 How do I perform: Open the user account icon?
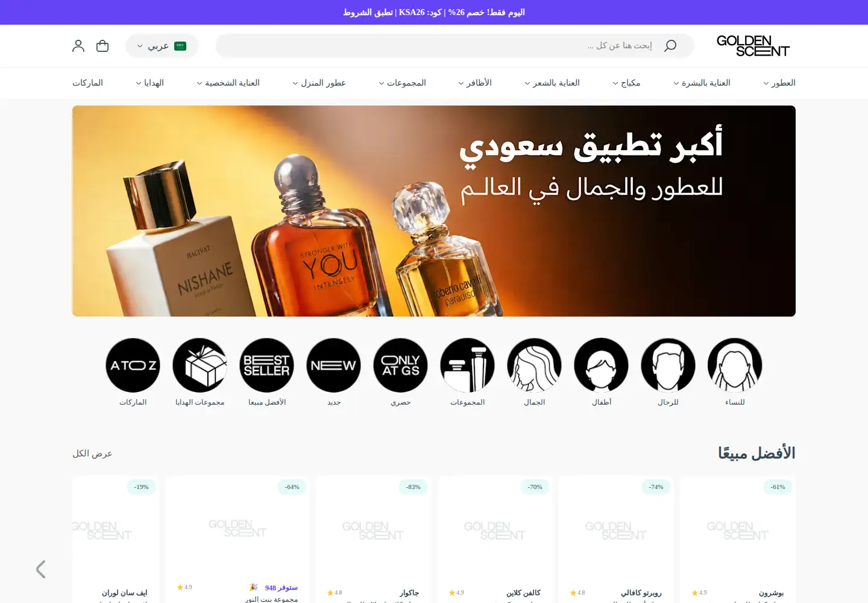[x=78, y=46]
